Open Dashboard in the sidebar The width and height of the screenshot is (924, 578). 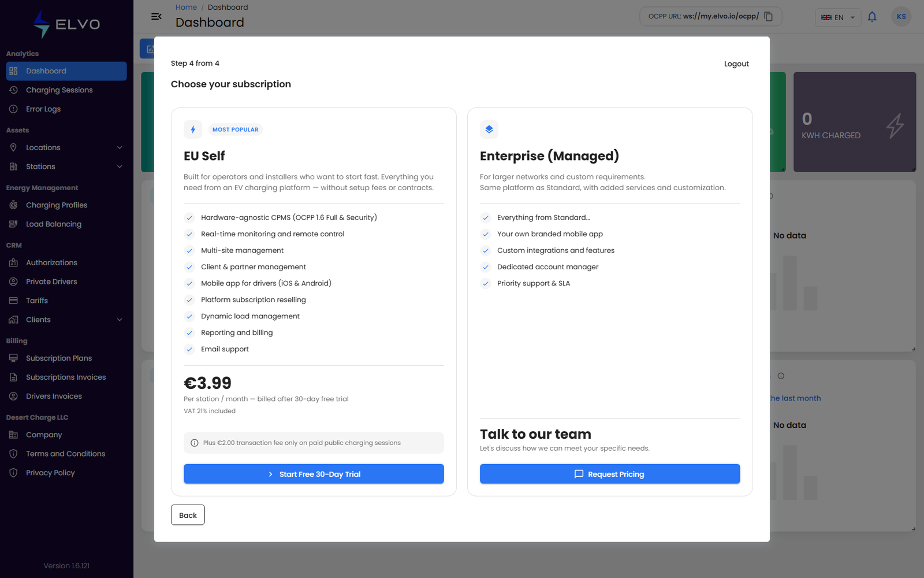pyautogui.click(x=66, y=71)
